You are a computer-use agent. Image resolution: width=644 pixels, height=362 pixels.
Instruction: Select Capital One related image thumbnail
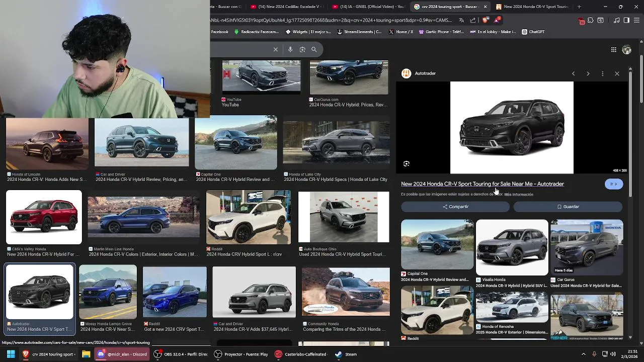pyautogui.click(x=437, y=245)
